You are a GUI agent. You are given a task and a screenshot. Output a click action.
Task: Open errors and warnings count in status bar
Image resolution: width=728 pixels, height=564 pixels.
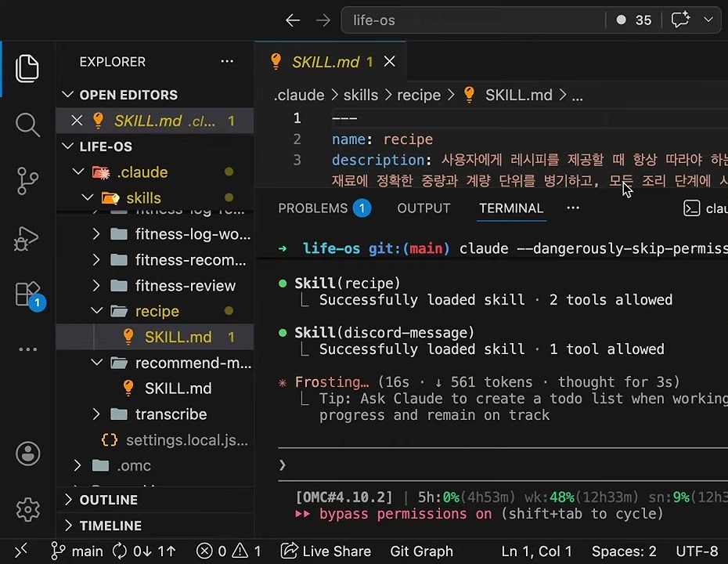pos(229,551)
